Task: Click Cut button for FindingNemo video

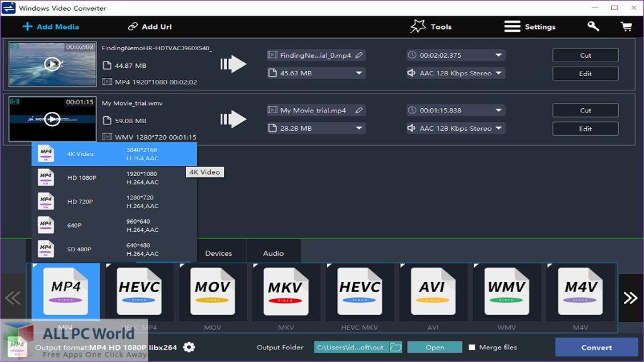Action: [585, 55]
